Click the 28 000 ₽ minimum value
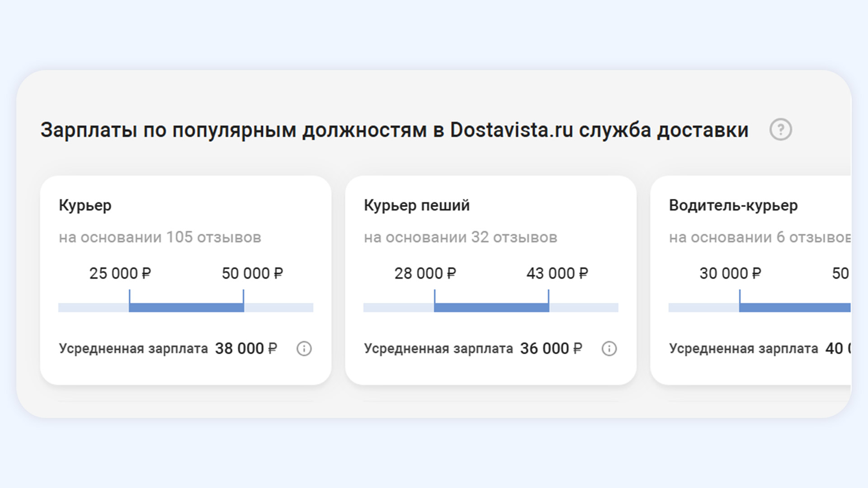 pos(425,273)
